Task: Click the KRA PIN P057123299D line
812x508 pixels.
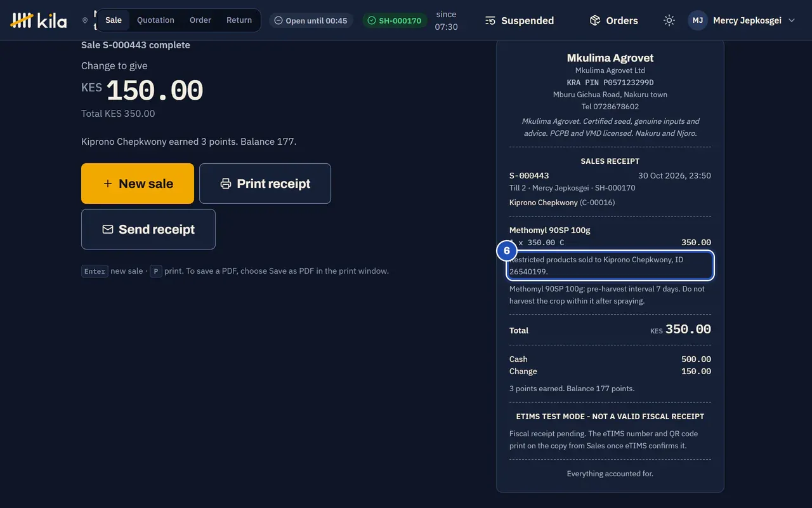Action: [x=610, y=83]
